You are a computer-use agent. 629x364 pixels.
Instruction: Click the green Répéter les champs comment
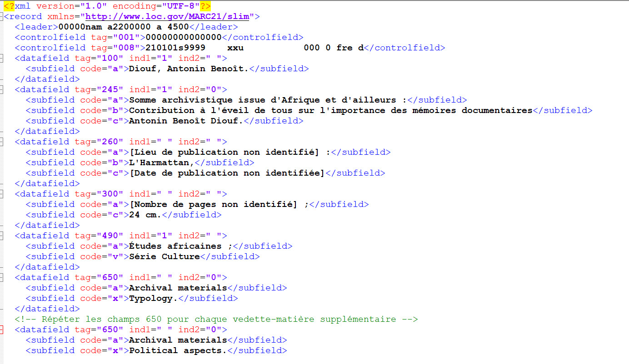216,319
